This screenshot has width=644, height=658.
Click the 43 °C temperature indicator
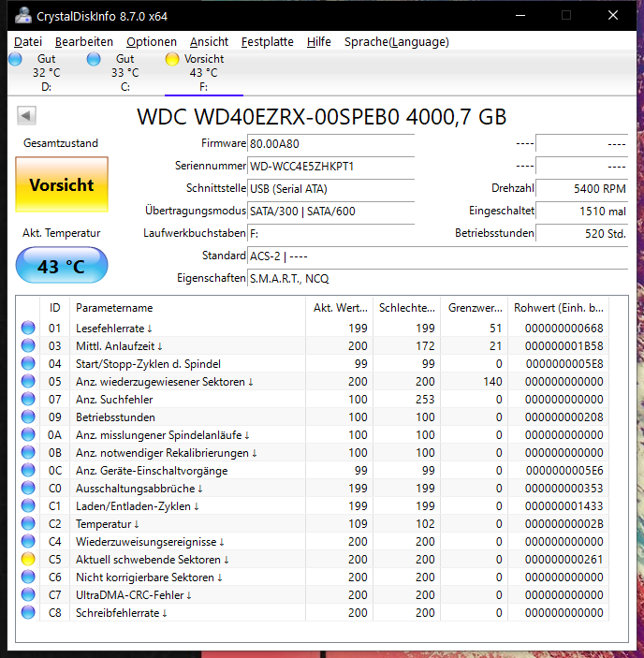pos(62,265)
